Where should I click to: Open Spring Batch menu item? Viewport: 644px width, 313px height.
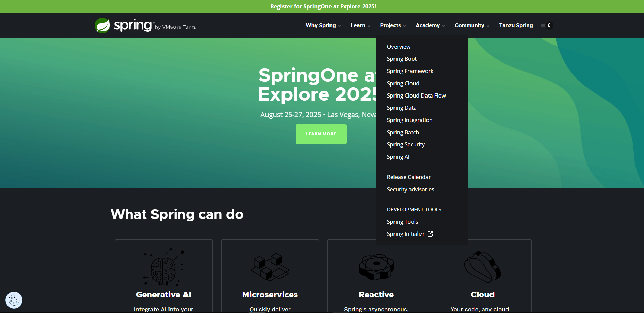(x=403, y=132)
